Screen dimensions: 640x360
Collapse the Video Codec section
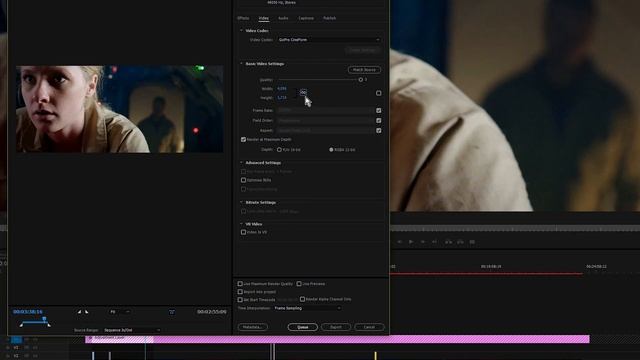[241, 31]
